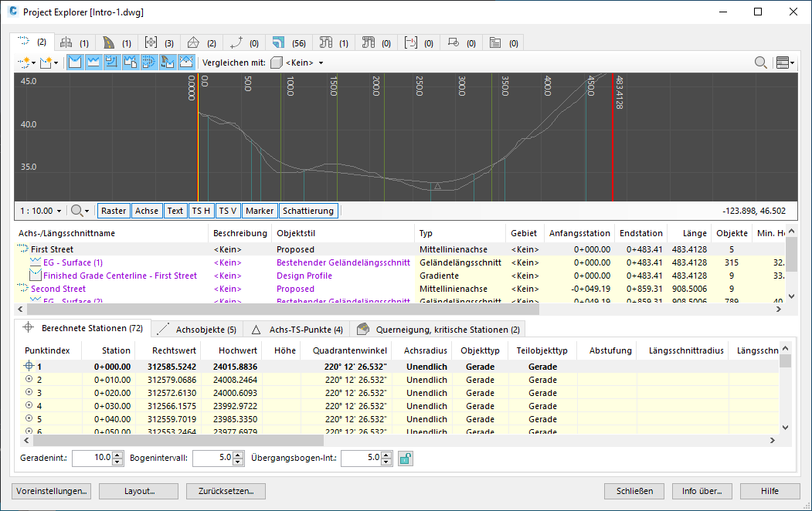Switch to Berechnete Stationen (72) tab
The width and height of the screenshot is (812, 511).
pos(83,328)
